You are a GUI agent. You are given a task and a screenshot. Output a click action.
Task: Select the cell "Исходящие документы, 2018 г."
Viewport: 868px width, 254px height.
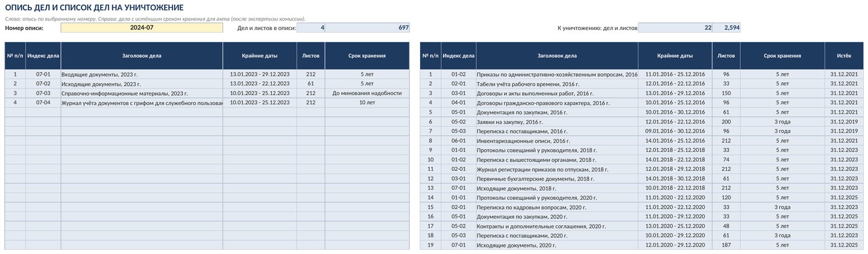[557, 188]
